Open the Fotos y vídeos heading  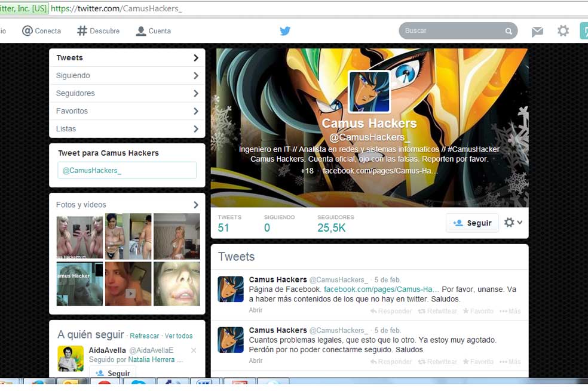[81, 205]
